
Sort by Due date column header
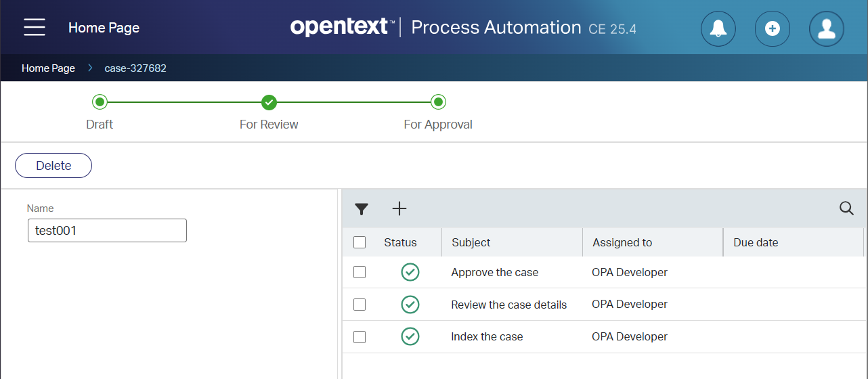pyautogui.click(x=756, y=242)
